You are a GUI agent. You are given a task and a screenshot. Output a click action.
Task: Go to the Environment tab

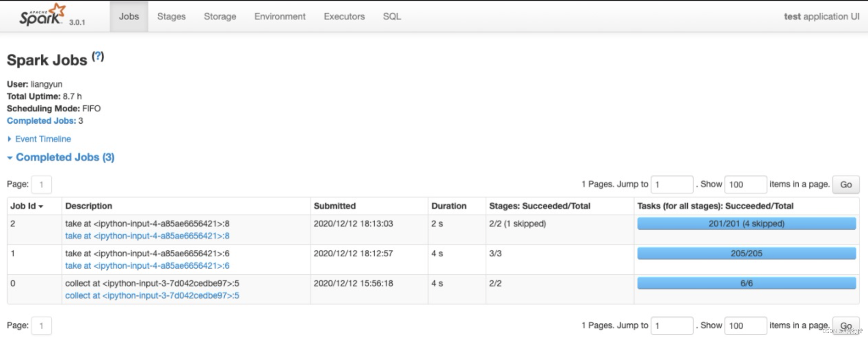click(x=280, y=16)
